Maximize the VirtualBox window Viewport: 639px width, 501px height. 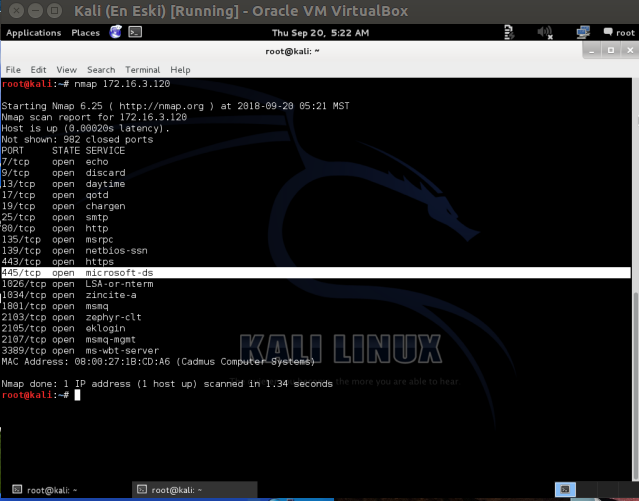click(x=54, y=11)
